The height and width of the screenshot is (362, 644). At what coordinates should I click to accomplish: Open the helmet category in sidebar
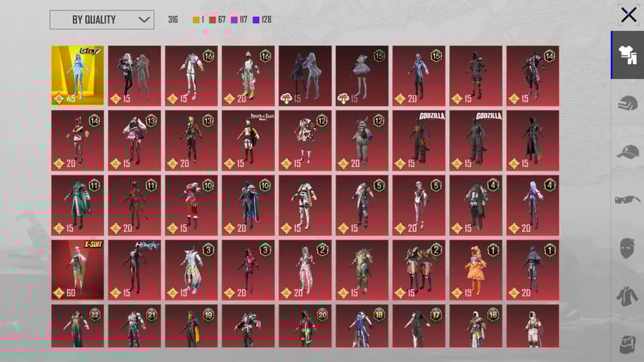tap(627, 104)
